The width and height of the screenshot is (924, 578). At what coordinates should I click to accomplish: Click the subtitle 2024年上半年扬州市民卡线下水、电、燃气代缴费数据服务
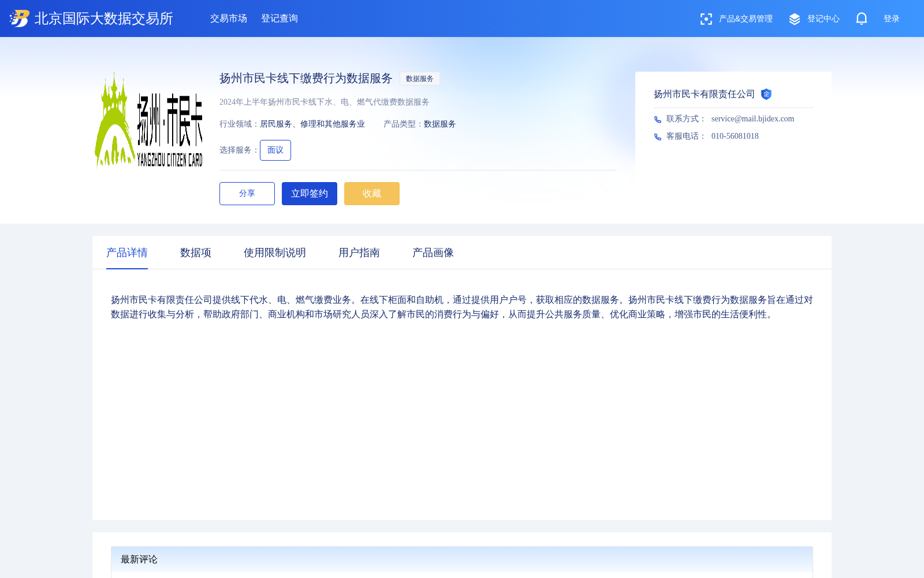(x=325, y=102)
